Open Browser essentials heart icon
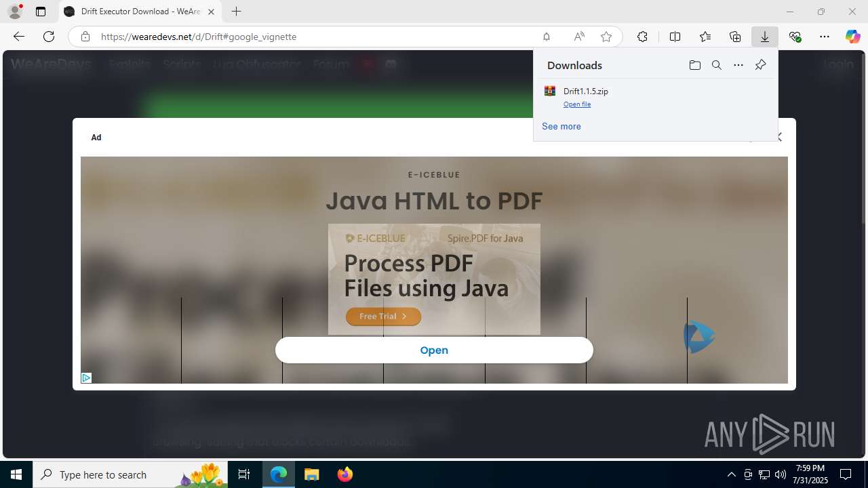This screenshot has height=488, width=868. pos(795,37)
